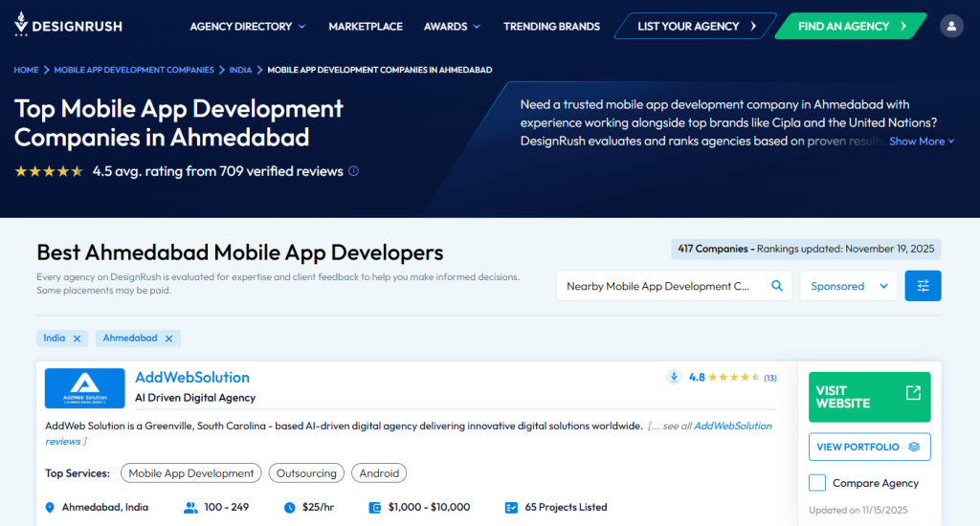
Task: Select the Android service tag
Action: pos(379,473)
